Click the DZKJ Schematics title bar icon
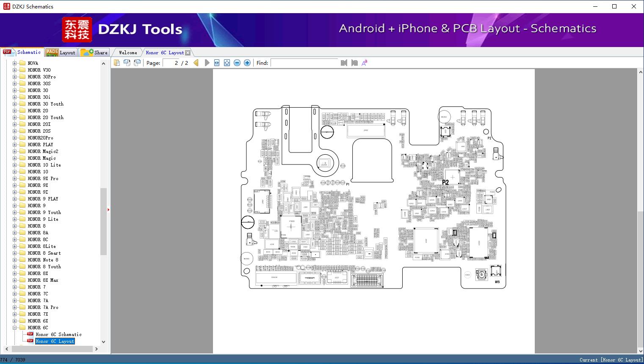644x364 pixels. pyautogui.click(x=6, y=6)
